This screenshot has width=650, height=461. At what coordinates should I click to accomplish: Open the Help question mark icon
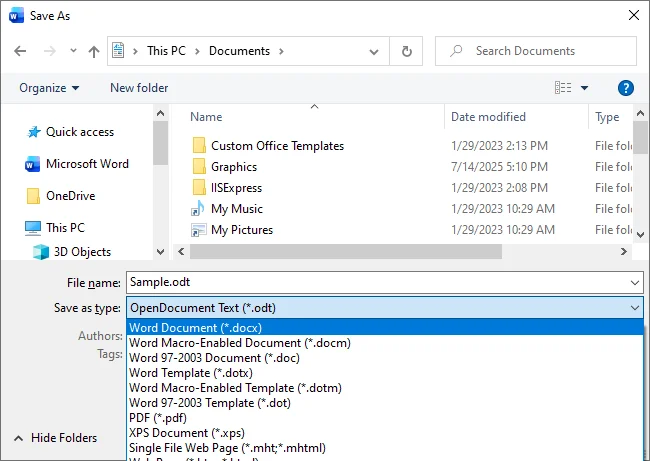(x=626, y=88)
